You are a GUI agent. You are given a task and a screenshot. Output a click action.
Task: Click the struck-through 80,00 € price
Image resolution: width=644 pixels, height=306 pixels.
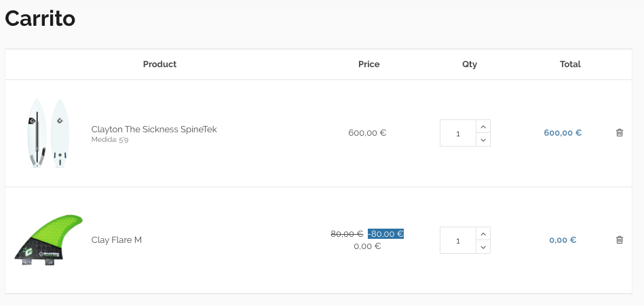coord(347,234)
